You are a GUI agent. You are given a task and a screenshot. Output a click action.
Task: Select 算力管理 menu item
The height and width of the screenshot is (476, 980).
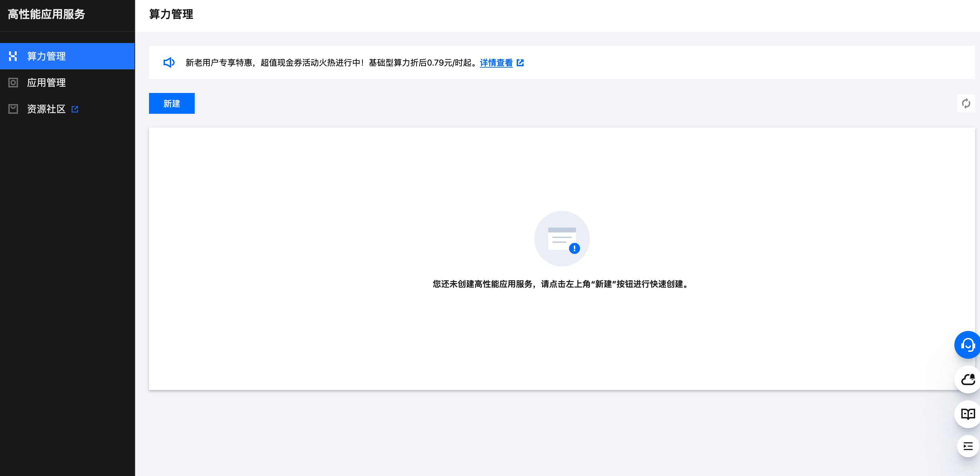click(x=46, y=56)
